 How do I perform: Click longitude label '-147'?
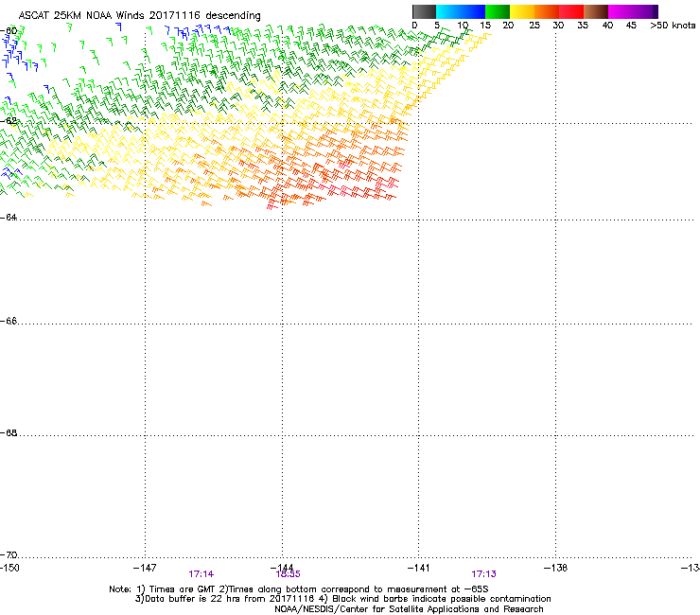pos(145,568)
